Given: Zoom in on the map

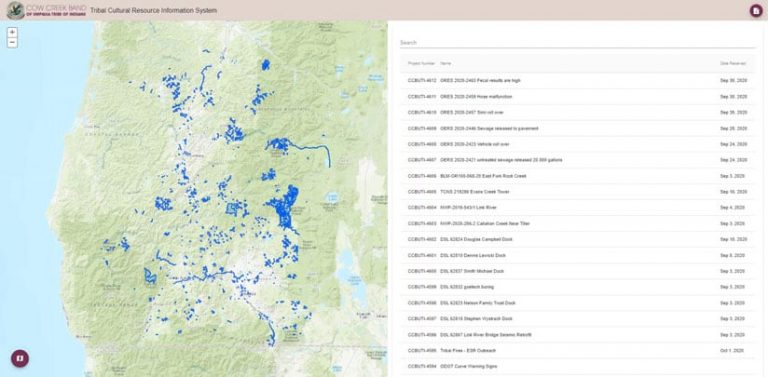Looking at the screenshot, I should click(x=12, y=32).
